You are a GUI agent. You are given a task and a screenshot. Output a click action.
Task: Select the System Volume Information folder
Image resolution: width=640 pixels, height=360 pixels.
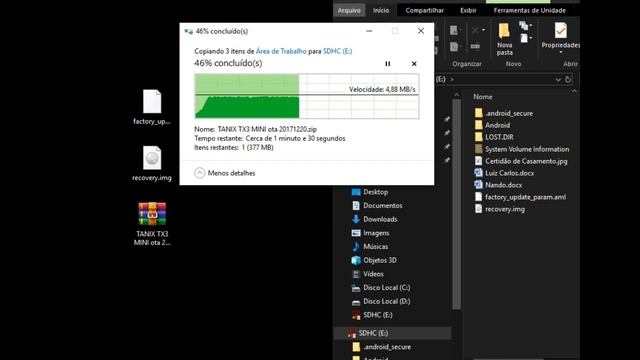click(x=522, y=149)
